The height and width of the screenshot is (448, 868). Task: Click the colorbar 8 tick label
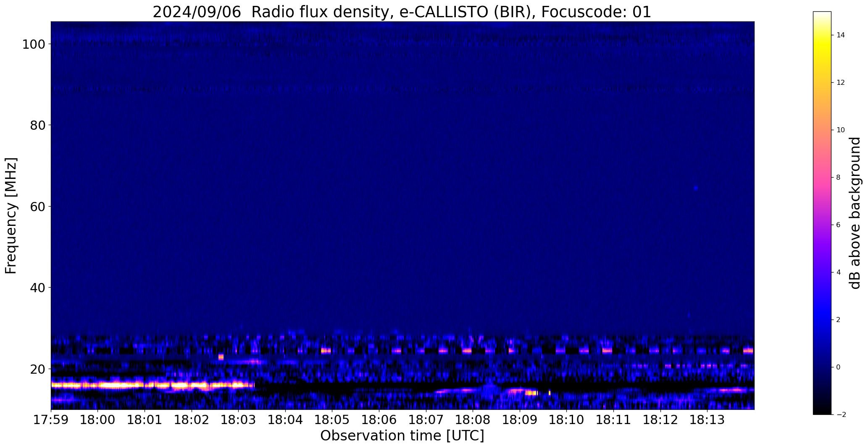[x=839, y=178]
